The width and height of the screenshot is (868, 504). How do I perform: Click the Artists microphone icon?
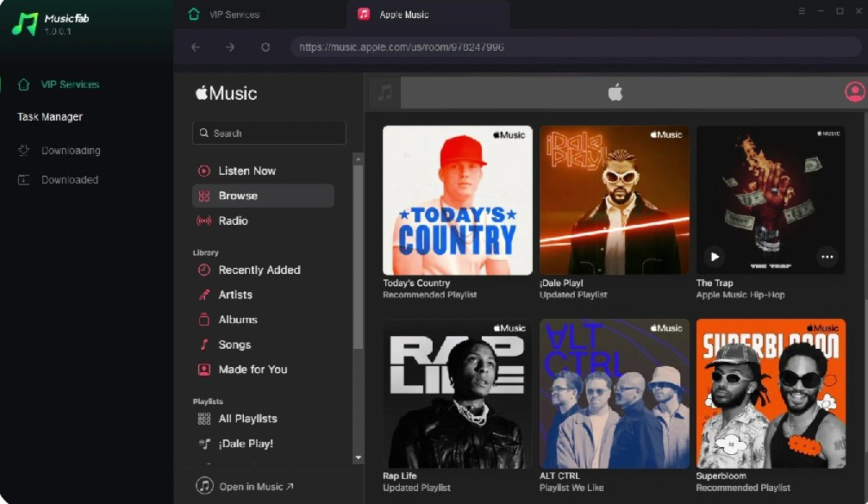tap(203, 295)
